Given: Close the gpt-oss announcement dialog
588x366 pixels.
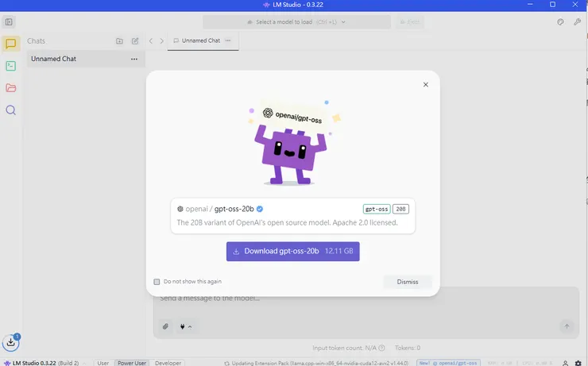Looking at the screenshot, I should tap(426, 85).
